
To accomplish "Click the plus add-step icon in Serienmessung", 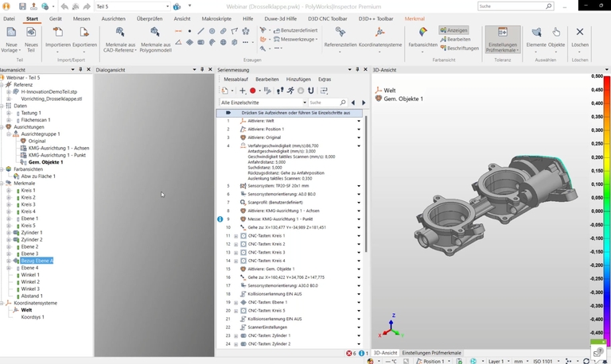I will click(243, 91).
